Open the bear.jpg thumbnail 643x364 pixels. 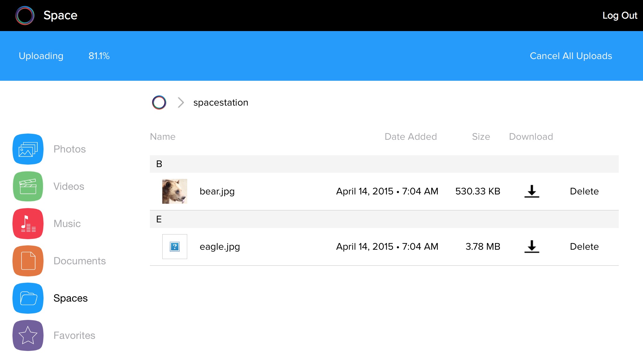coord(175,191)
